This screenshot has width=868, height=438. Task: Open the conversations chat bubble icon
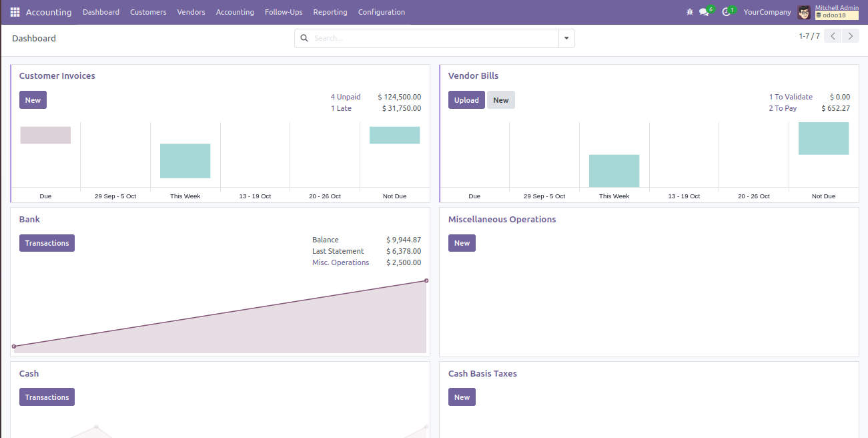coord(704,12)
